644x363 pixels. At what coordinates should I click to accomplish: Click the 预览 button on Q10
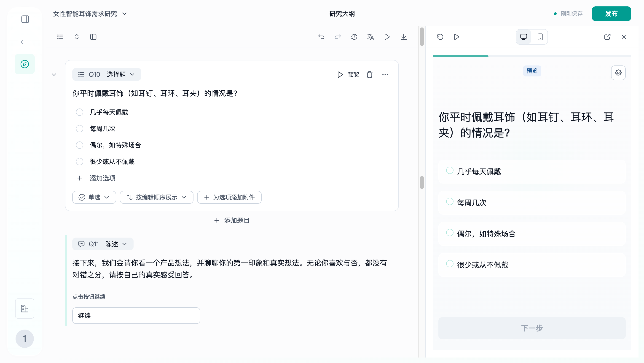(x=348, y=75)
